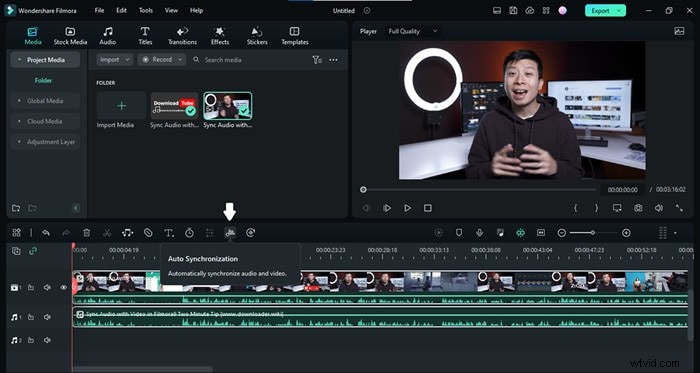Set the mark in bracket point
Image resolution: width=700 pixels, height=373 pixels.
(576, 208)
